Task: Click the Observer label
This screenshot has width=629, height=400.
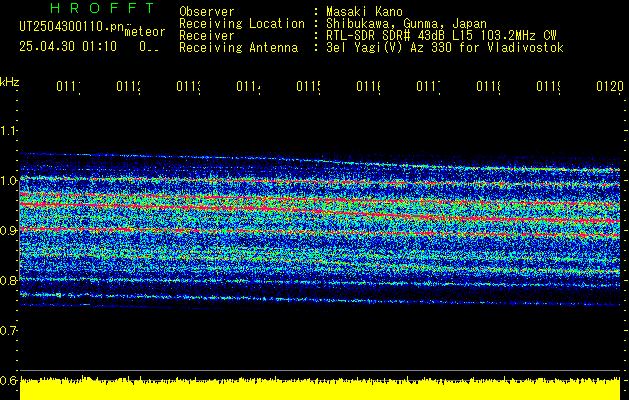Action: (207, 12)
